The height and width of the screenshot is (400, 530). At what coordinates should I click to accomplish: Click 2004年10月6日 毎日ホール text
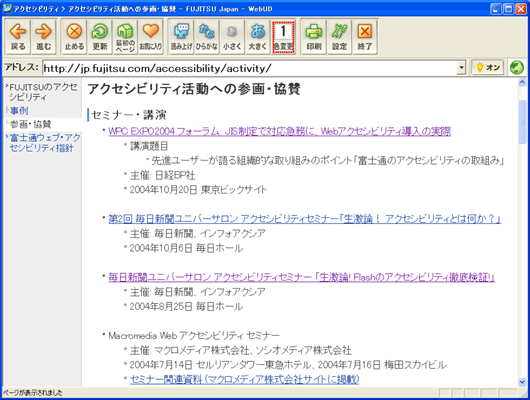[x=186, y=248]
